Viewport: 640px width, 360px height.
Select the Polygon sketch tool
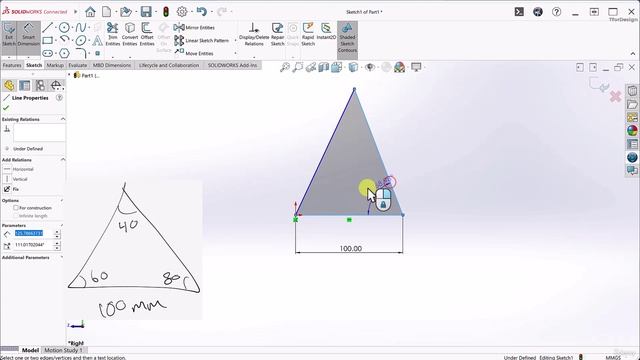(64, 53)
